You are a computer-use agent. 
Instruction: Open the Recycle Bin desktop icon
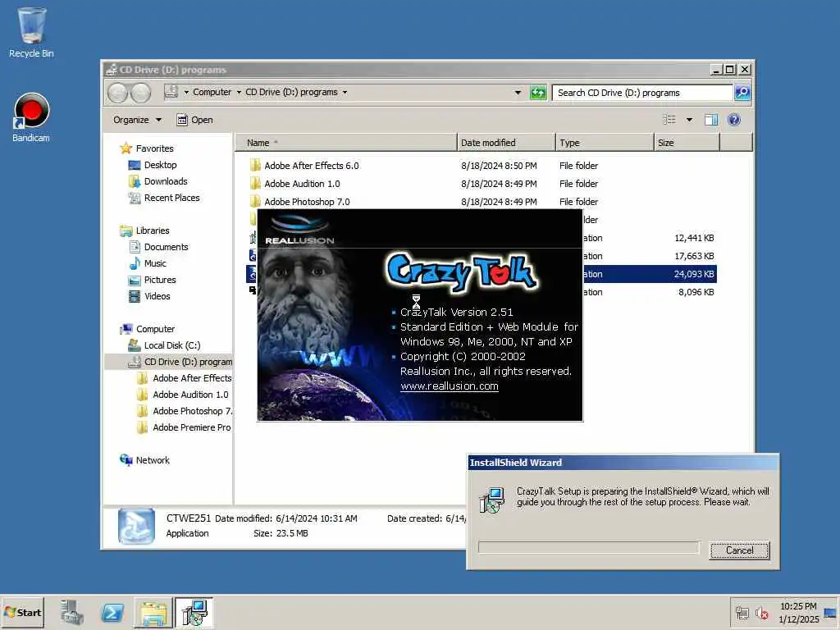[31, 32]
